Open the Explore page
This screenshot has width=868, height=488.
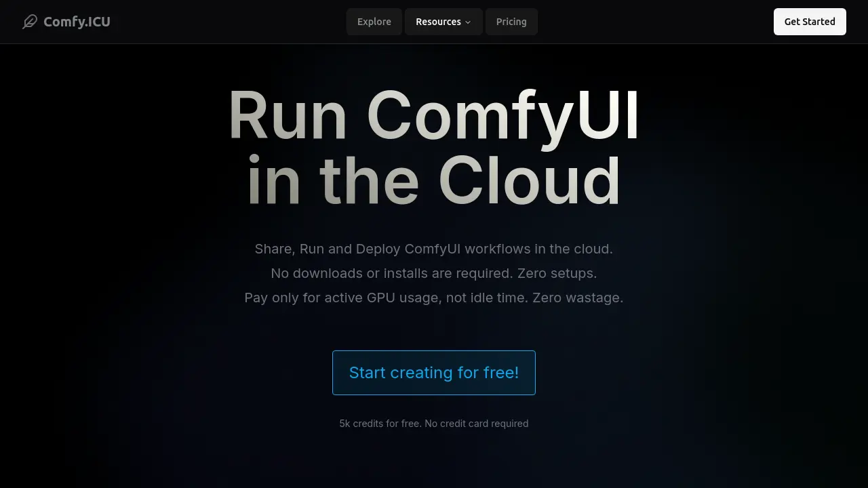tap(374, 22)
